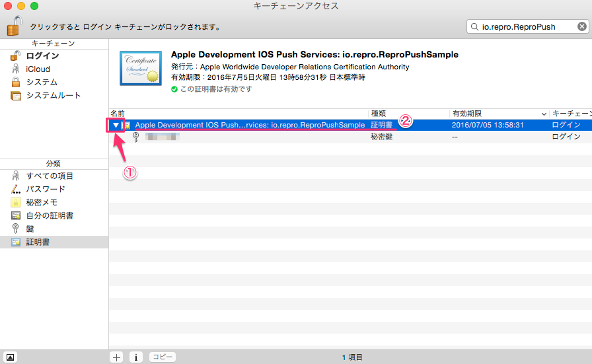Click the magnifier icon in the search field
592x364 pixels.
pyautogui.click(x=474, y=26)
